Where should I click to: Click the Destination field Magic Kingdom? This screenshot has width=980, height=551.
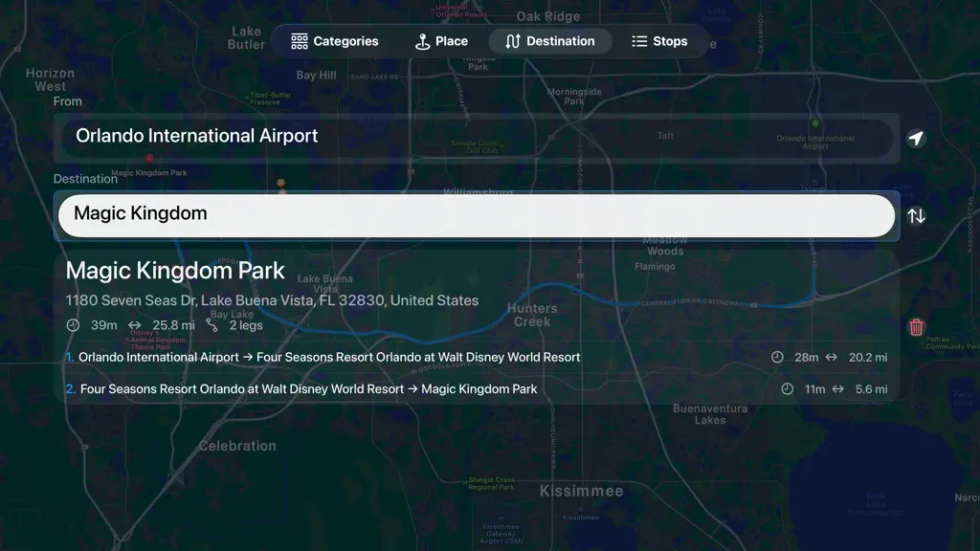pyautogui.click(x=477, y=215)
